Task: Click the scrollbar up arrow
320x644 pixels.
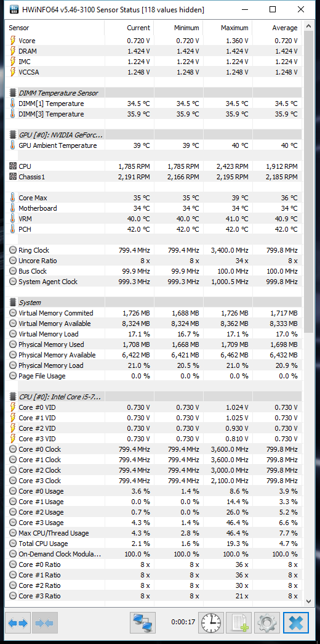Action: tap(309, 26)
